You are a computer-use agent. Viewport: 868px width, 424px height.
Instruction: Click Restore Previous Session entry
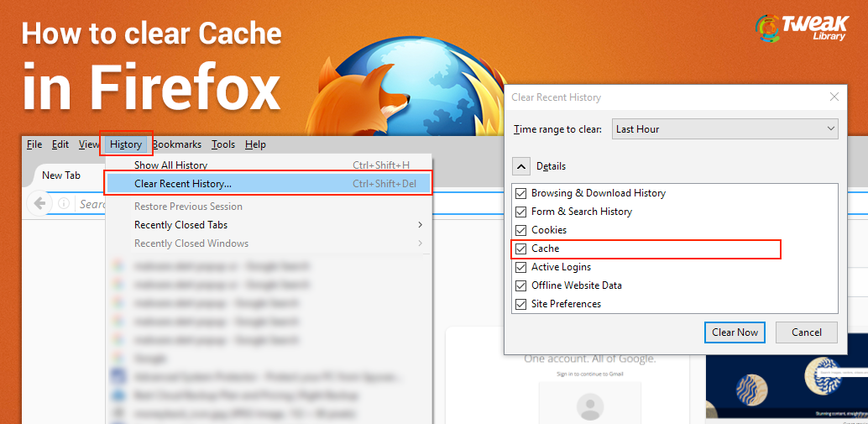coord(269,207)
